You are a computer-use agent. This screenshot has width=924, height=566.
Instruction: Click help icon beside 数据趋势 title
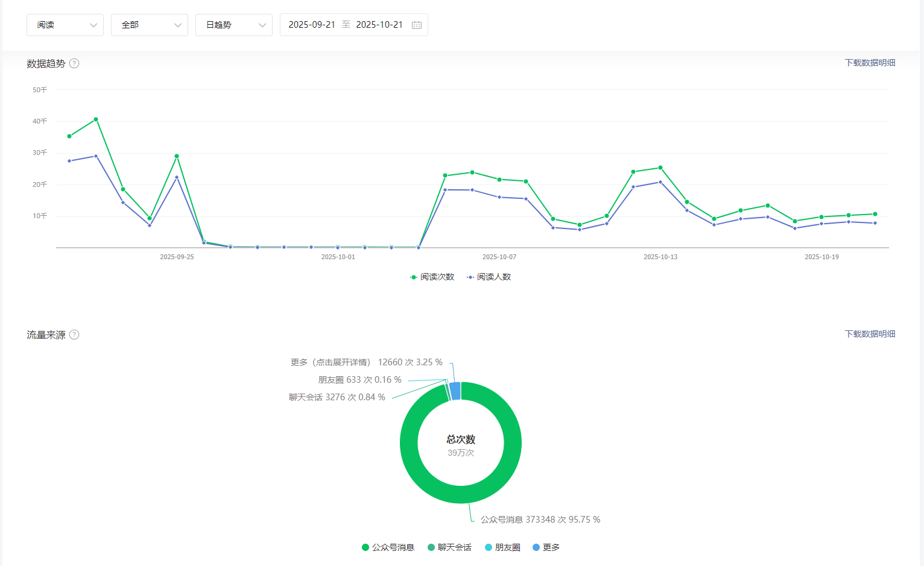[74, 63]
